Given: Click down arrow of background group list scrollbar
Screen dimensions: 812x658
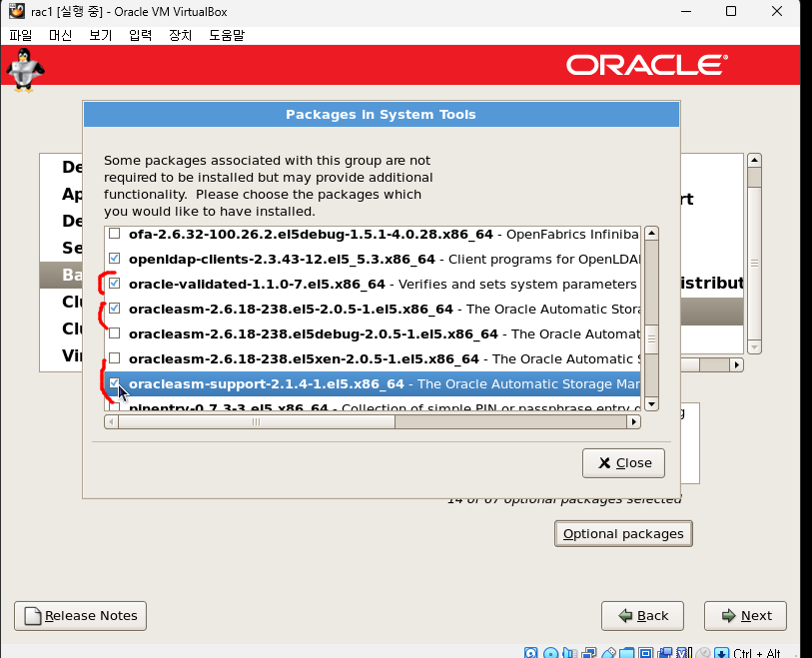Looking at the screenshot, I should (x=754, y=346).
